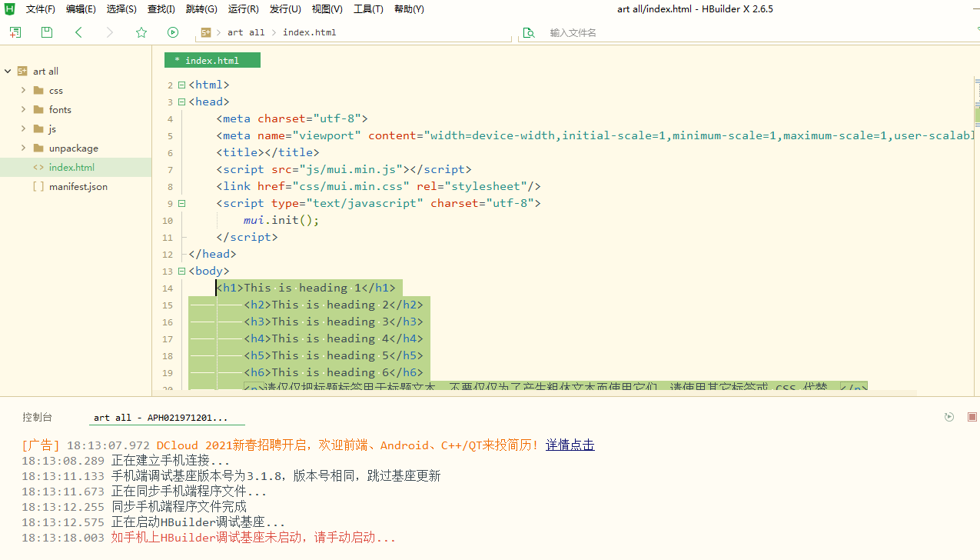Stop debugging with the red square icon
This screenshot has width=980, height=560.
tap(972, 416)
